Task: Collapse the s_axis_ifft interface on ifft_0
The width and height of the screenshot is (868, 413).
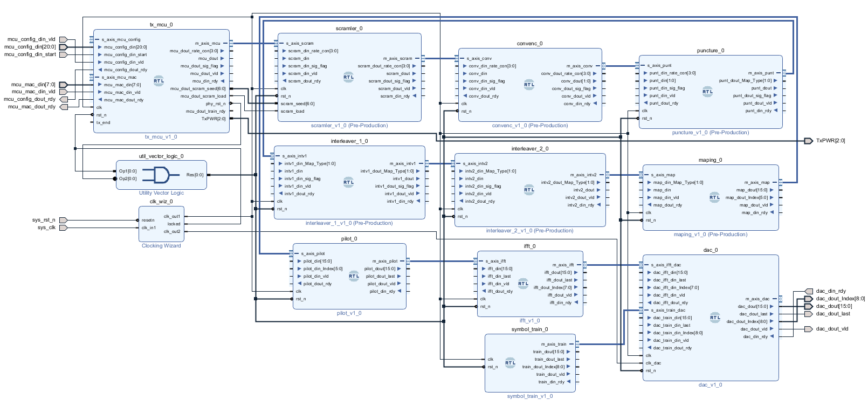Action: click(481, 261)
